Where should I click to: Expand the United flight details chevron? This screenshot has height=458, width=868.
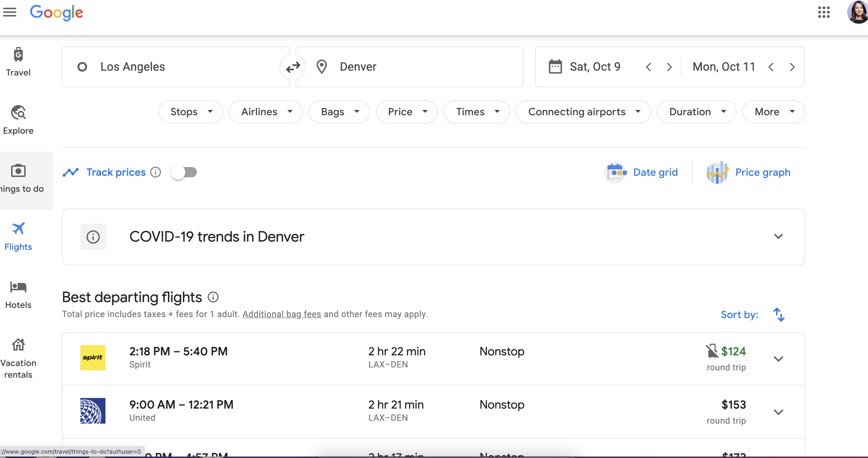778,412
